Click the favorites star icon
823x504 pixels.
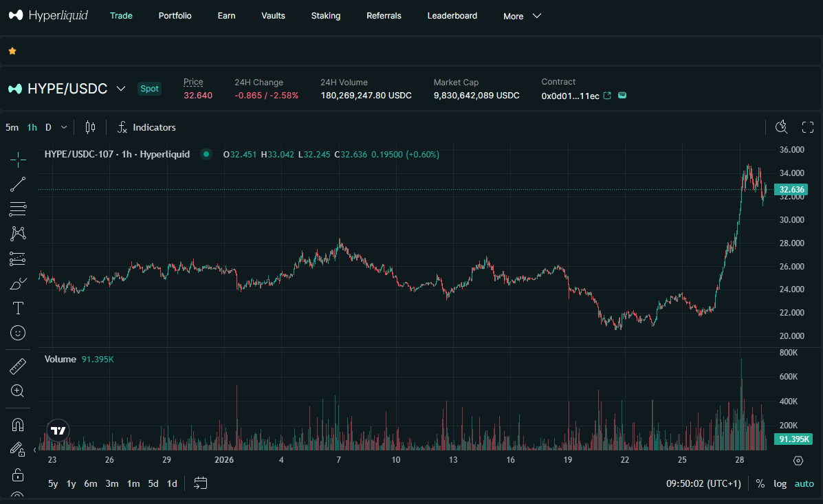[12, 51]
